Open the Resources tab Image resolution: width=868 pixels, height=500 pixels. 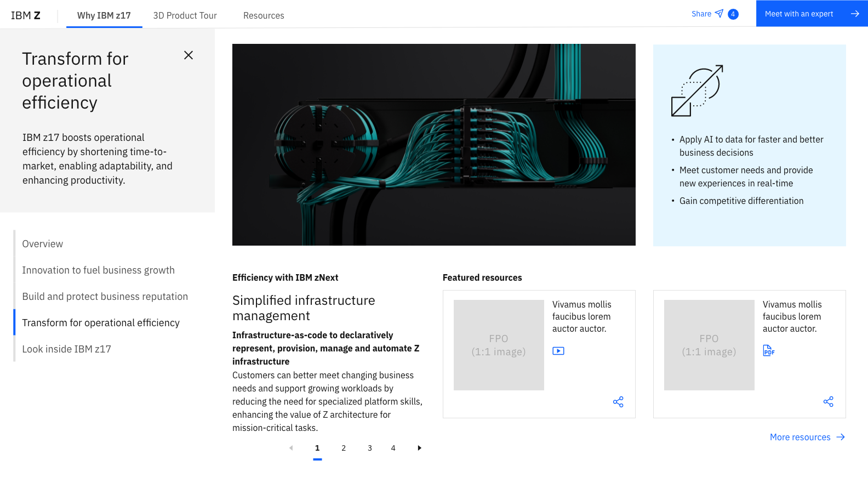click(264, 15)
